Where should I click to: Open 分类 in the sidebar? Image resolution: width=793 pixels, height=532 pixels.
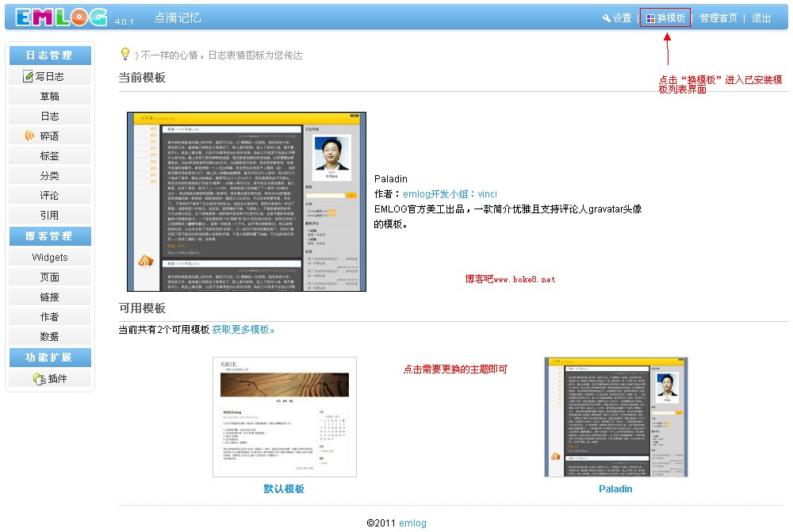tap(50, 175)
